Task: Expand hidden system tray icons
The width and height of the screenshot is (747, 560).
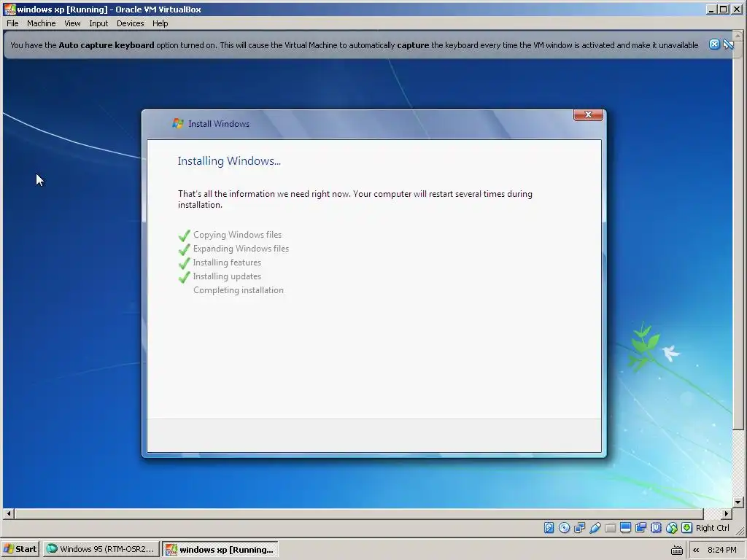Action: (x=696, y=550)
